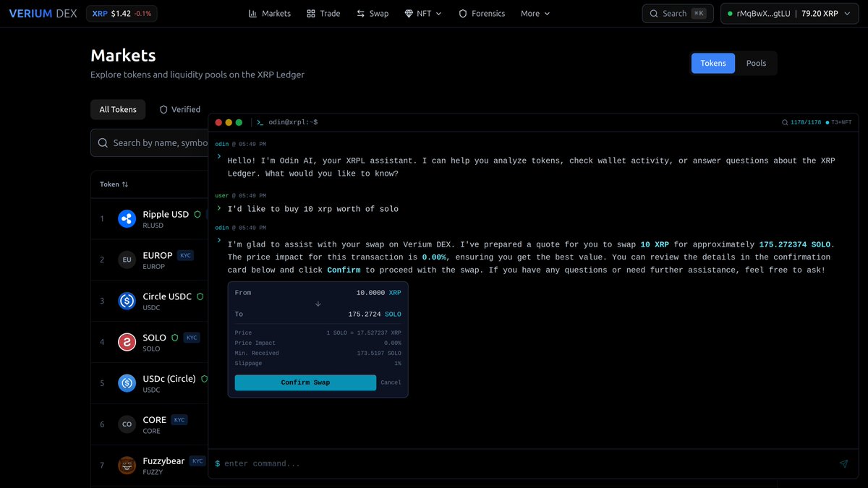Expand the More navigation menu

coord(535,14)
